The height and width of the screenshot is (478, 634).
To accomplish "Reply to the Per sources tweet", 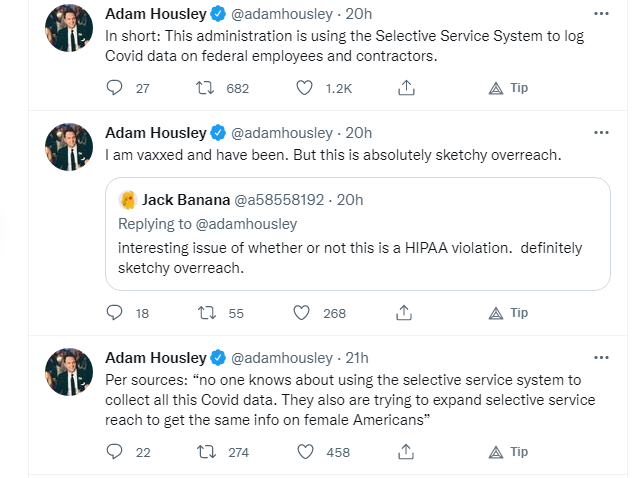I will pyautogui.click(x=114, y=451).
